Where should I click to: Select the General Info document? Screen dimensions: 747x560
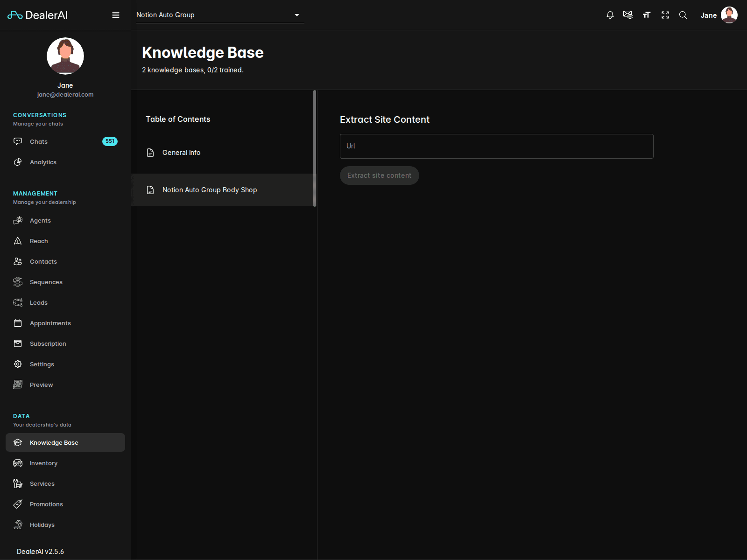pos(181,152)
